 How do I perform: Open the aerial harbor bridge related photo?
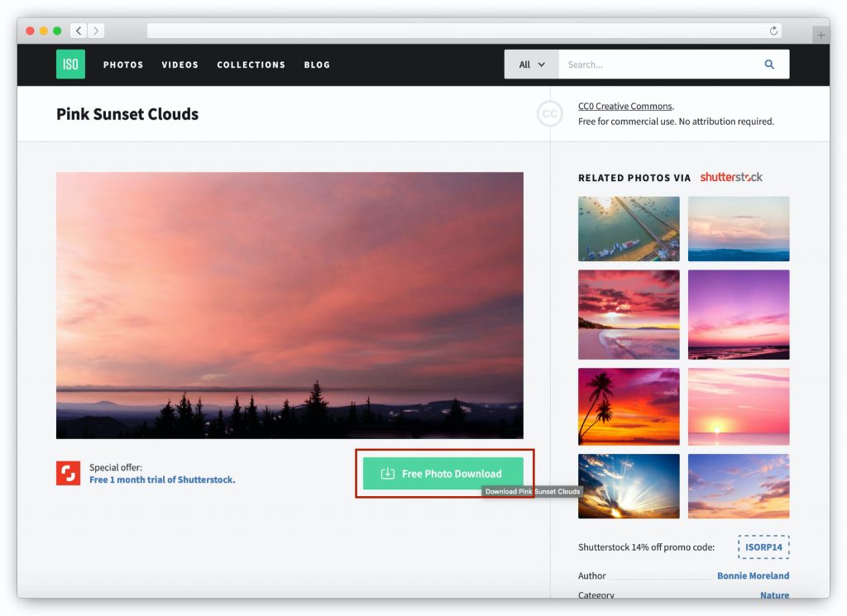click(629, 228)
